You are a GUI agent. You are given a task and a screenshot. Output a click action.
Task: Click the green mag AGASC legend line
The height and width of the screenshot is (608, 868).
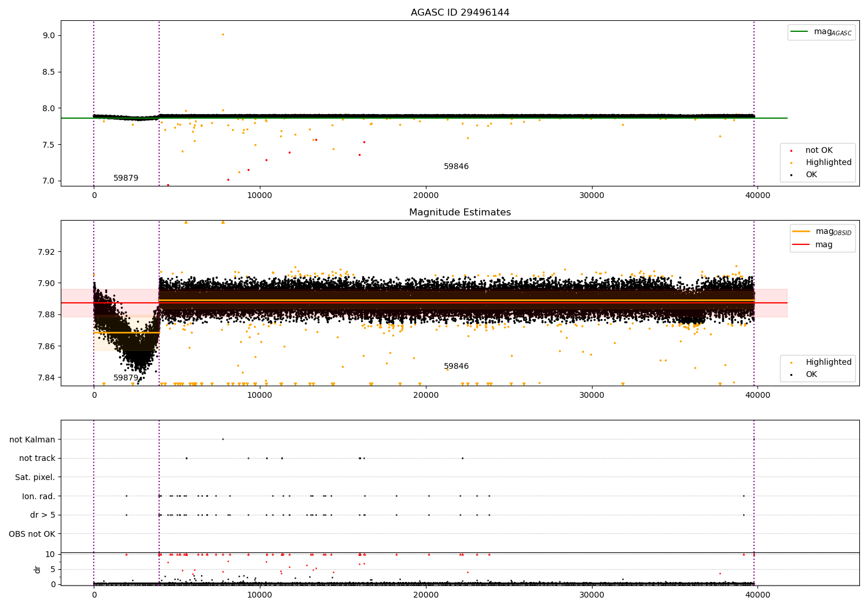tap(800, 32)
